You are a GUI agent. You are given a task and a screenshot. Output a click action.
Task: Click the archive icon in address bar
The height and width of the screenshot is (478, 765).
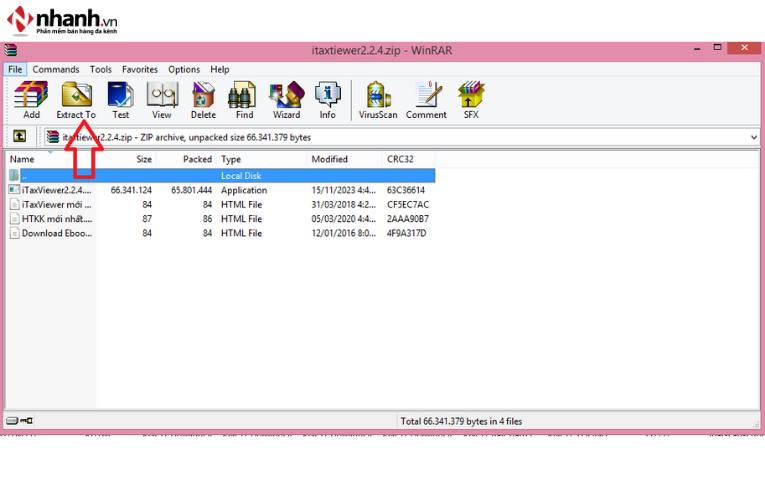(53, 137)
